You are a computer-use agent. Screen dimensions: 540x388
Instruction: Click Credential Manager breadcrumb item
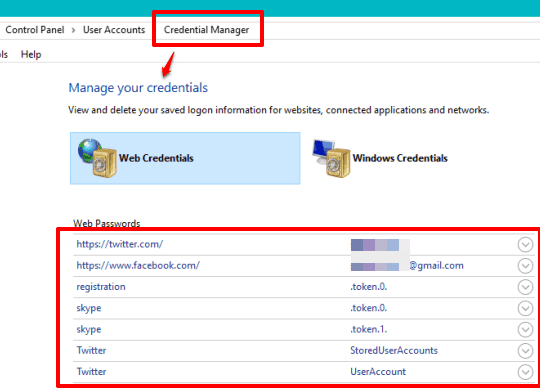pos(206,30)
